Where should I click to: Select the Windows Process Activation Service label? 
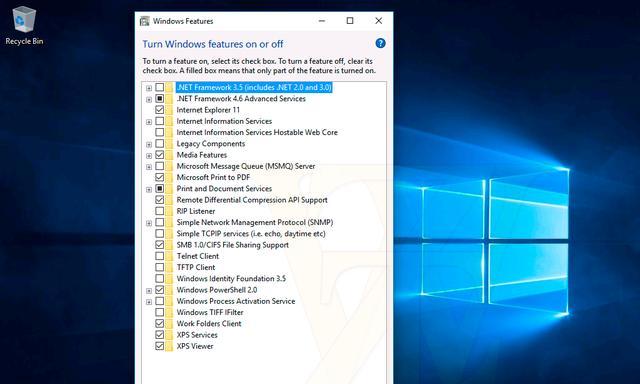[236, 301]
